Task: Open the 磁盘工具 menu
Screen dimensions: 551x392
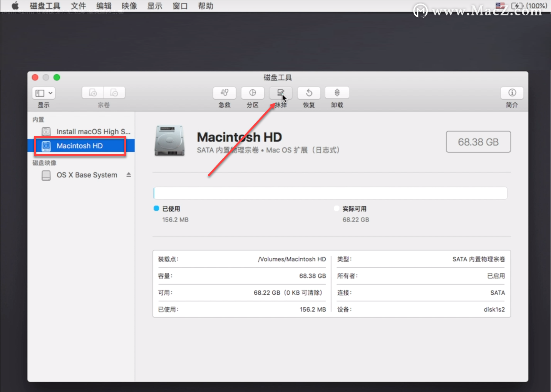Action: coord(45,6)
